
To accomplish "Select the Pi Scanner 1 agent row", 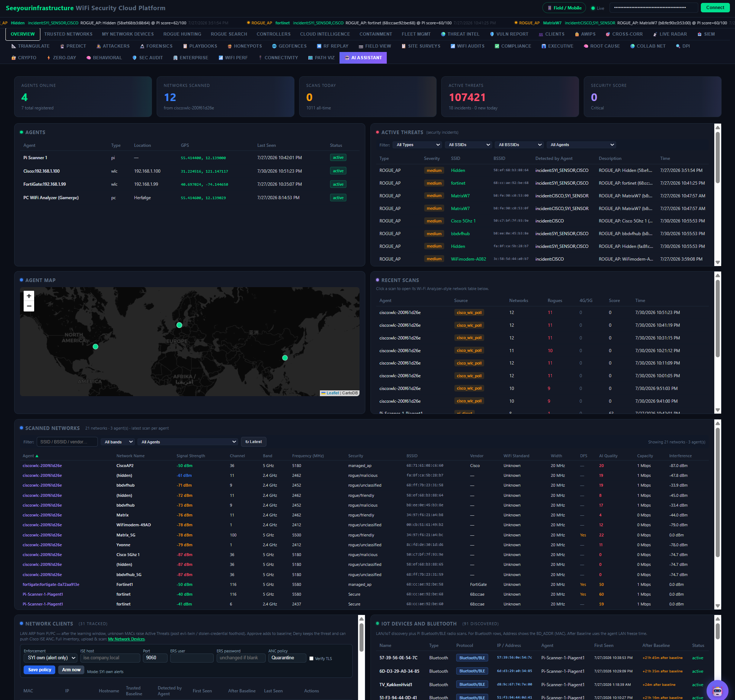I will 189,158.
